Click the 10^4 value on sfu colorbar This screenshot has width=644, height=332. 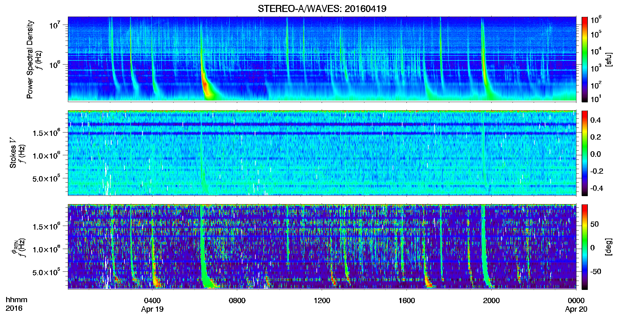[596, 51]
